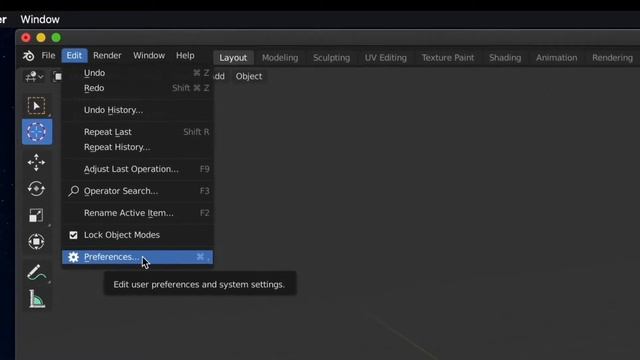The height and width of the screenshot is (360, 640).
Task: Select the Annotate pencil tool
Action: click(x=37, y=273)
